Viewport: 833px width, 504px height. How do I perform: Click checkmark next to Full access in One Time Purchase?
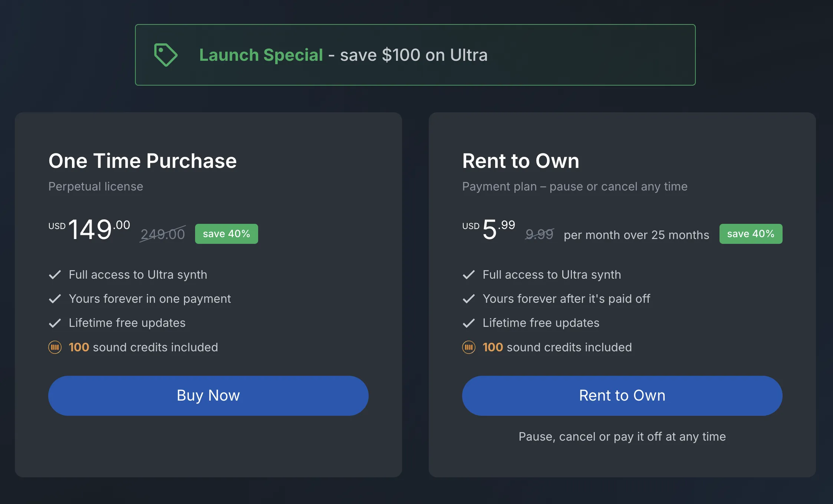point(55,275)
